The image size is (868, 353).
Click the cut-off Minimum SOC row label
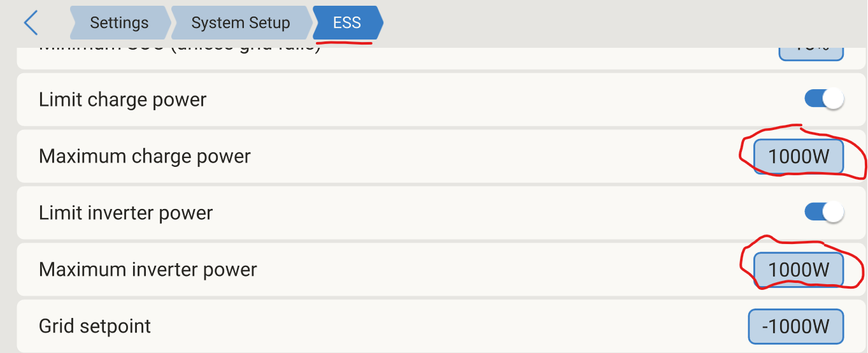point(180,51)
